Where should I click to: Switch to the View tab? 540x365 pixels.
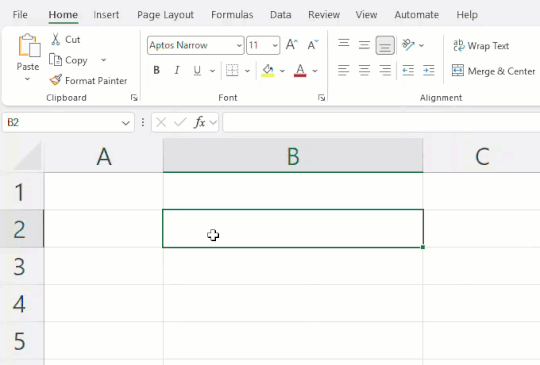(x=366, y=15)
